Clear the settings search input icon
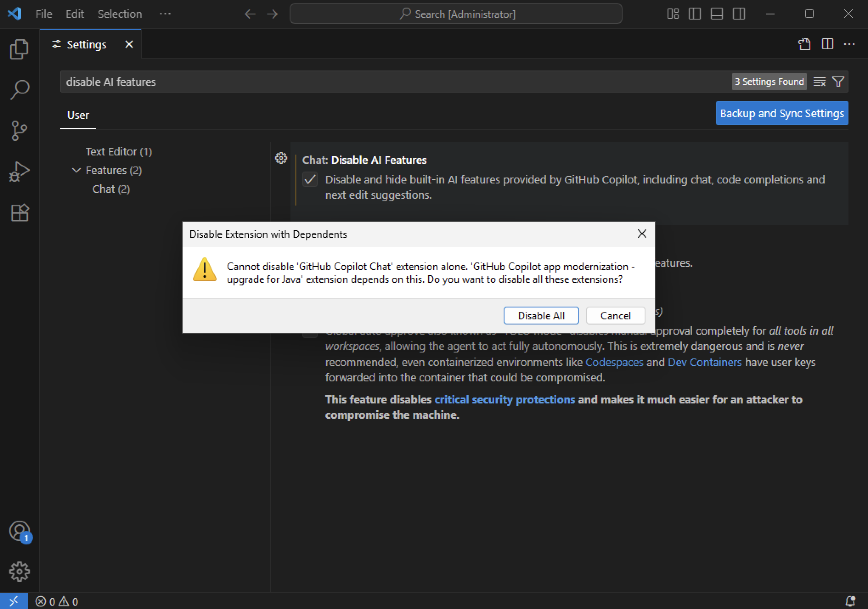 point(819,82)
